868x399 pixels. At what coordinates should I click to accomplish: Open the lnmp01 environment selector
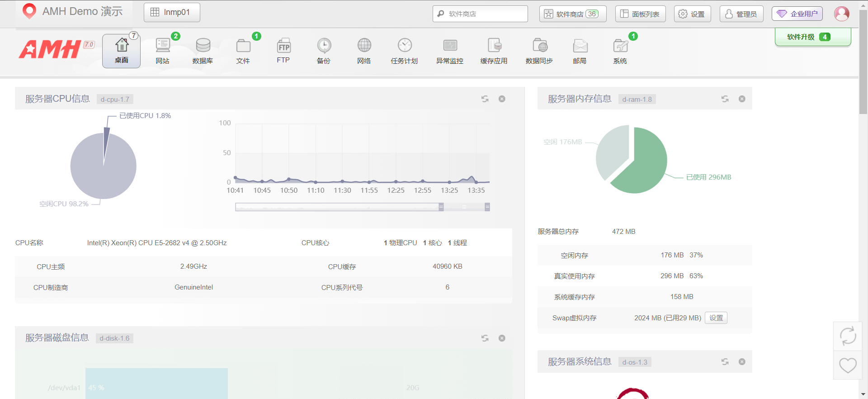pos(172,12)
